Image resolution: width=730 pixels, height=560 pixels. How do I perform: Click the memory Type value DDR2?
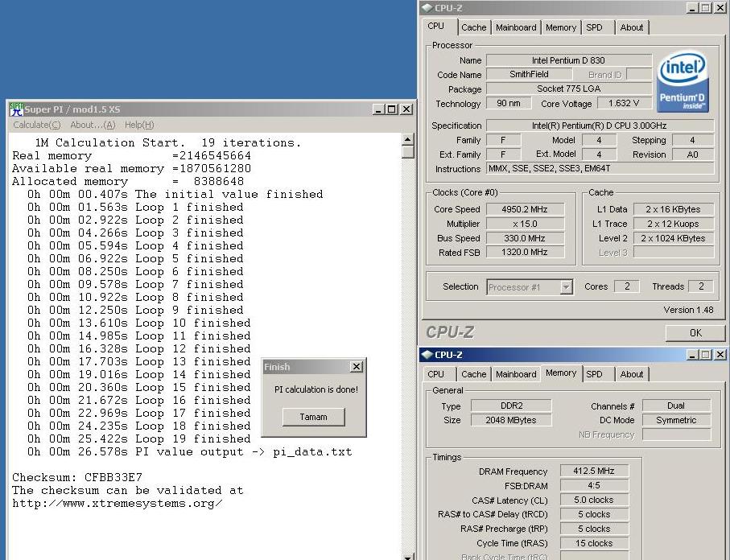511,406
